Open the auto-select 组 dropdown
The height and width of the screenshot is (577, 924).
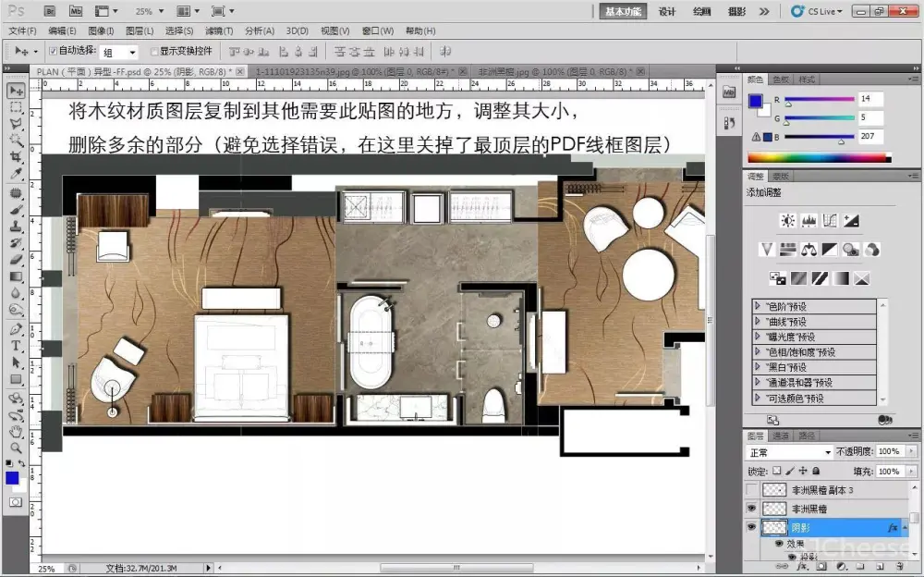point(119,53)
